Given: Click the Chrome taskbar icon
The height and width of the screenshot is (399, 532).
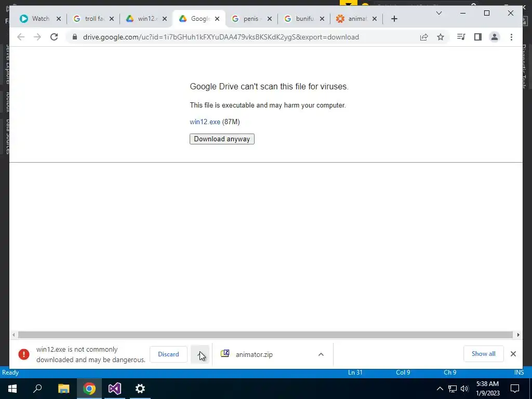Looking at the screenshot, I should [x=89, y=389].
